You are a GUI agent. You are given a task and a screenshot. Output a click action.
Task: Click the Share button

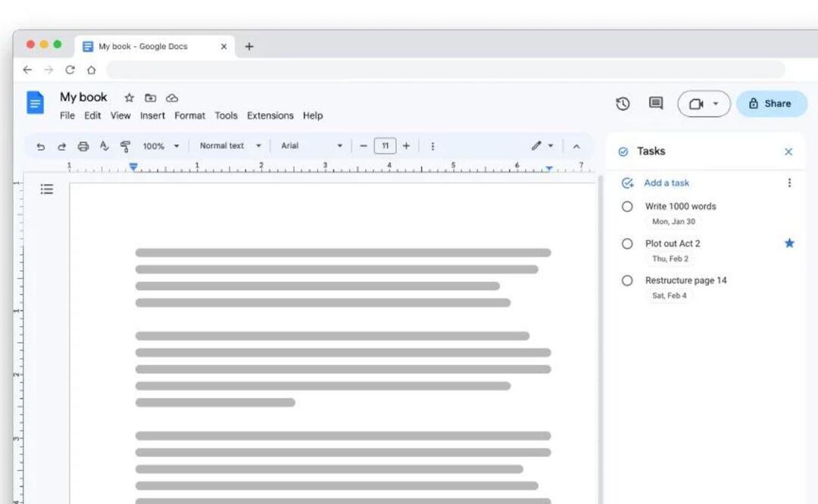[x=771, y=104]
